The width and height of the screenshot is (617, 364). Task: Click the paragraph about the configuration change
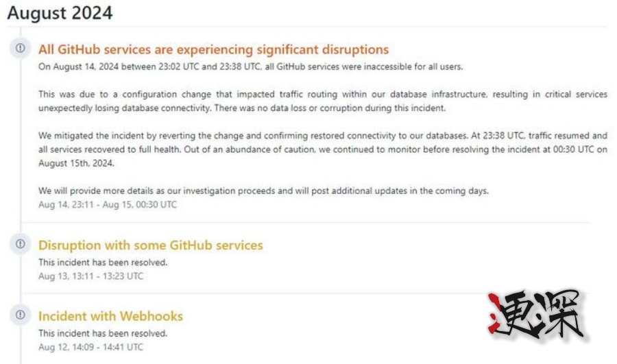pyautogui.click(x=322, y=100)
